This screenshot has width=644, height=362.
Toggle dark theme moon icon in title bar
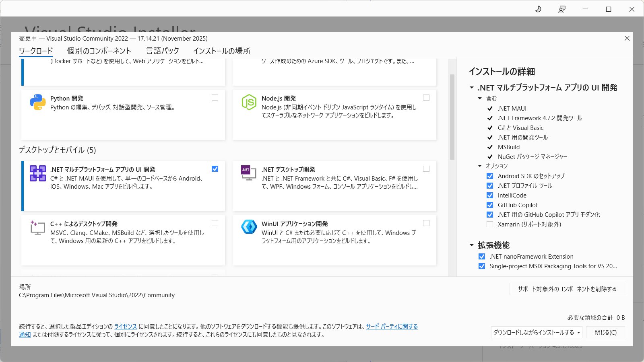click(538, 9)
